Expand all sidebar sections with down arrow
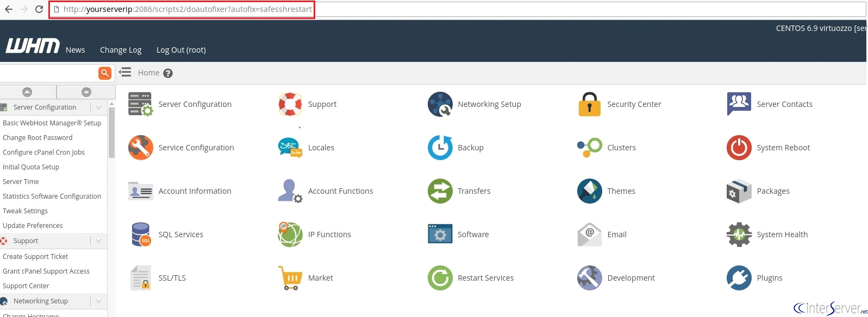This screenshot has height=317, width=868. [86, 92]
